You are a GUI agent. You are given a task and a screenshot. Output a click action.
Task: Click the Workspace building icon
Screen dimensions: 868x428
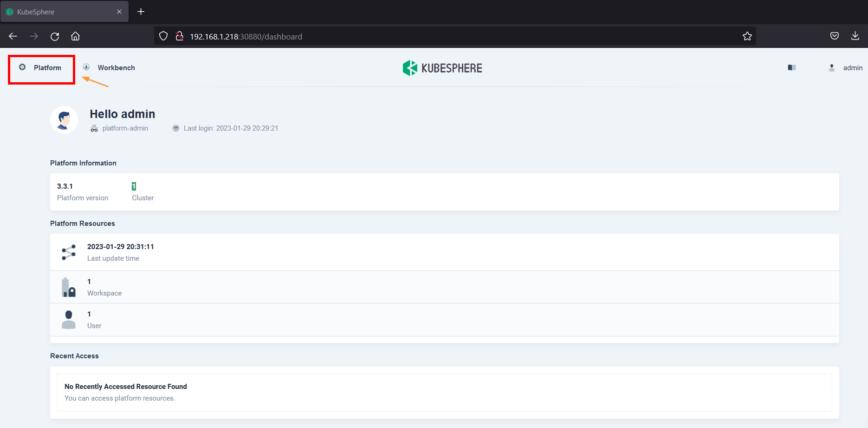[69, 287]
